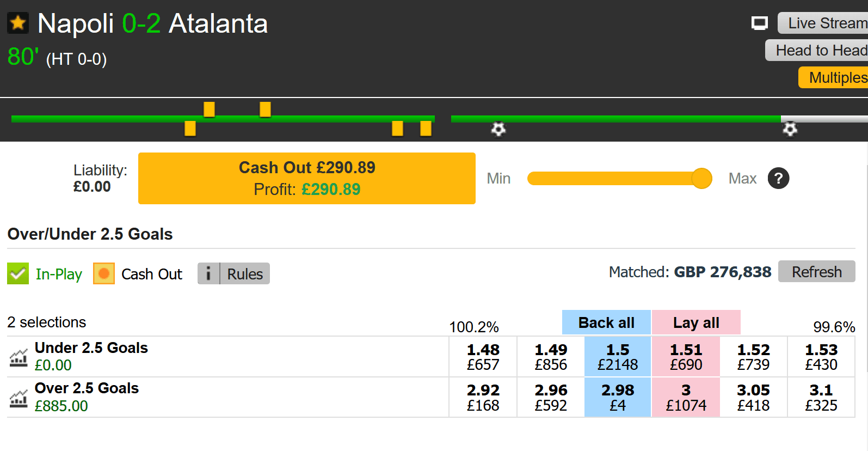868x451 pixels.
Task: Click the Back all header
Action: coord(606,322)
